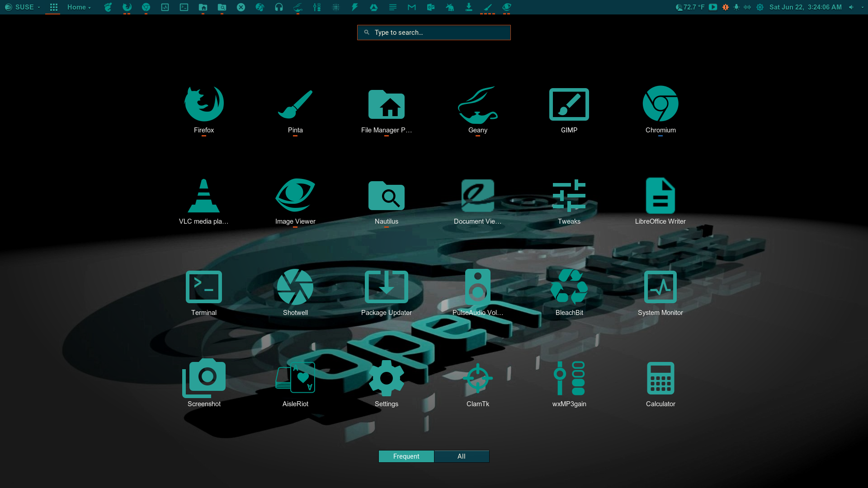Open the music player icon in top bar
This screenshot has height=488, width=868.
coord(260,7)
